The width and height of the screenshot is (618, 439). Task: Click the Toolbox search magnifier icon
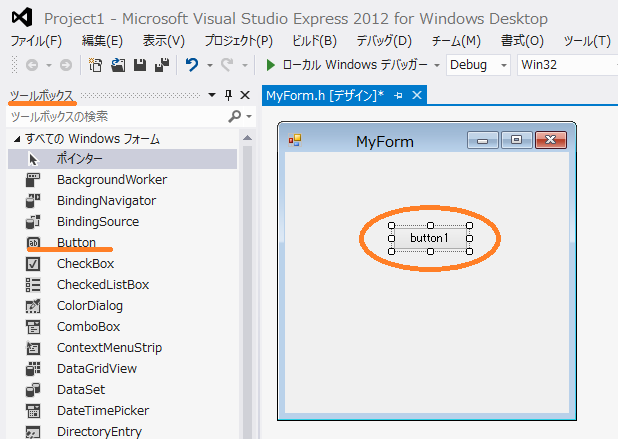coord(235,116)
